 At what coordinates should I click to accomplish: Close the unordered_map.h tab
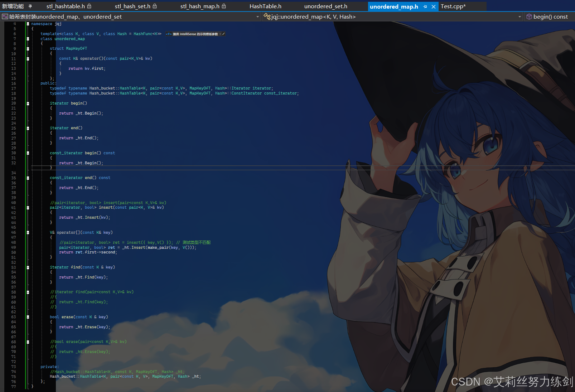coord(433,6)
